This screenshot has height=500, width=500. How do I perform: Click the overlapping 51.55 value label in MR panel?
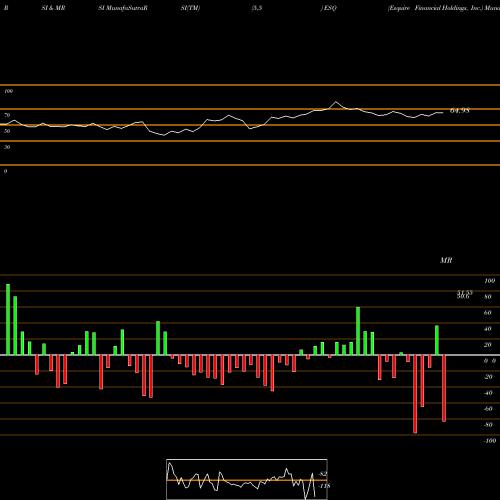tap(464, 292)
